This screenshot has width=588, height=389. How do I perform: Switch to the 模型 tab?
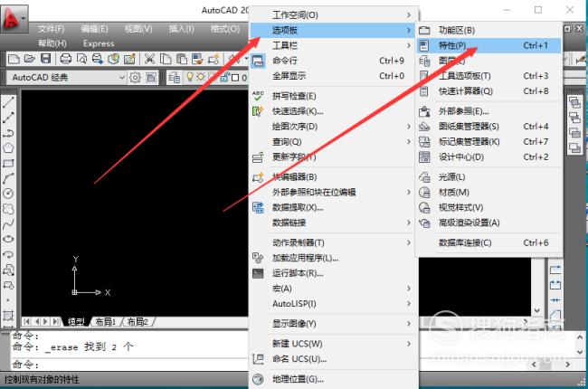point(76,322)
